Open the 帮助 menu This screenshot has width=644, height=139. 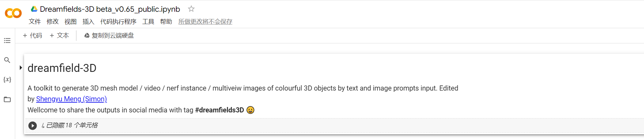point(166,22)
